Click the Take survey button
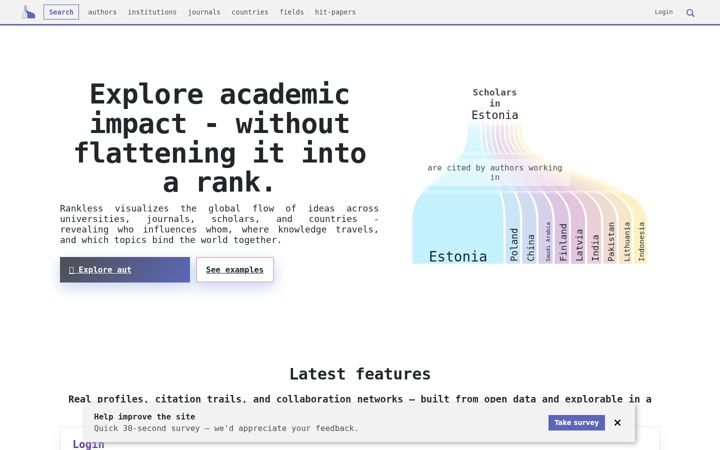This screenshot has width=720, height=450. click(x=576, y=422)
